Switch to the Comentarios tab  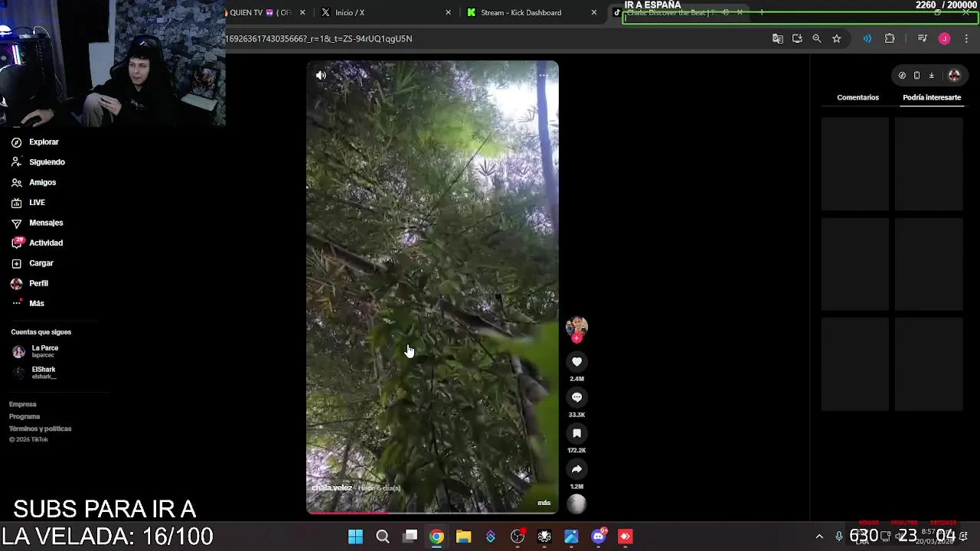(857, 97)
